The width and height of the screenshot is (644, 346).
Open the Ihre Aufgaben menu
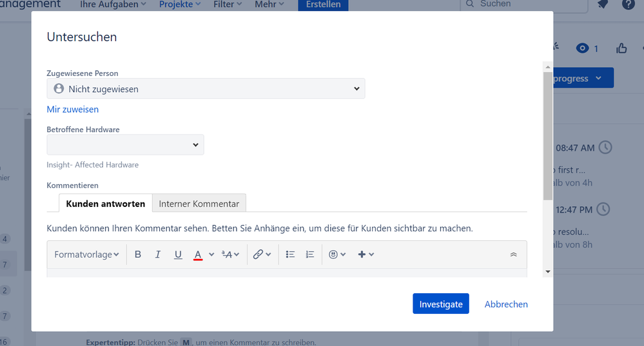point(113,5)
